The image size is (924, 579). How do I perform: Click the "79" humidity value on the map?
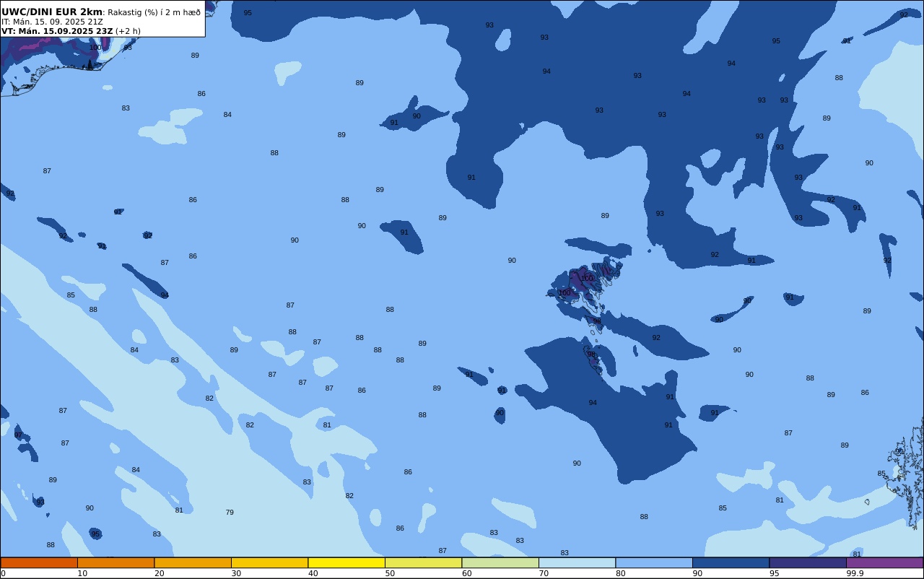[230, 513]
